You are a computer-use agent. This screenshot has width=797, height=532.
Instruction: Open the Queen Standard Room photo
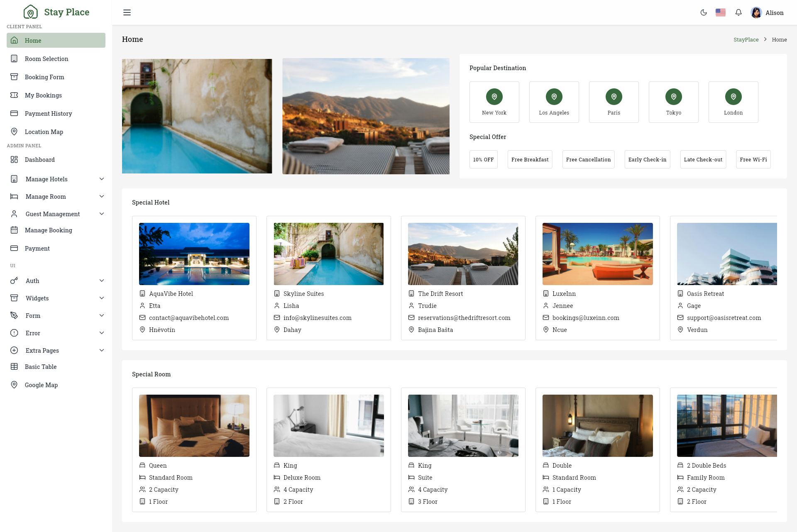[194, 426]
